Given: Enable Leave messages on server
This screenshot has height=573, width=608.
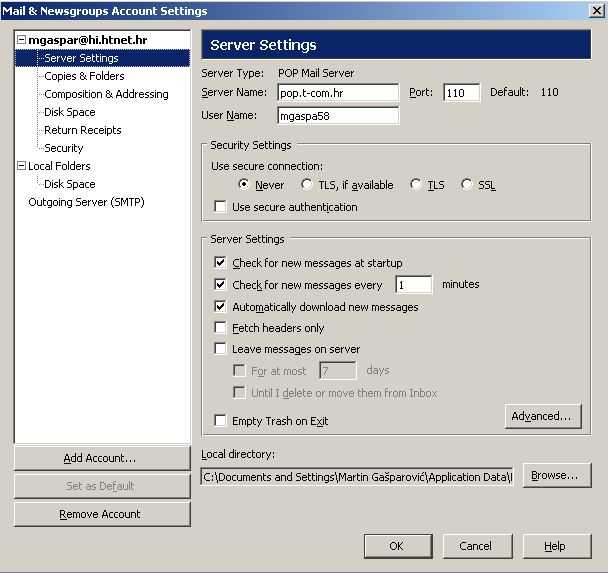Looking at the screenshot, I should (220, 349).
